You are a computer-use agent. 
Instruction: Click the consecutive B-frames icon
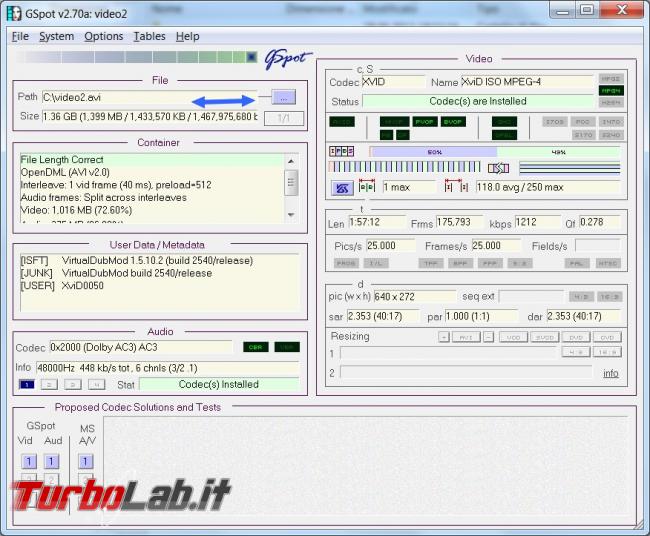(367, 187)
